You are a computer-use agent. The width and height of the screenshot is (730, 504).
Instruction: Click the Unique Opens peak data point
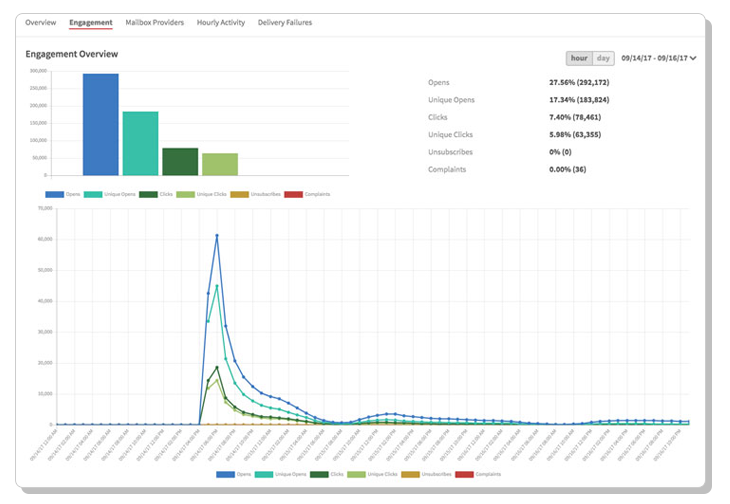pos(217,286)
